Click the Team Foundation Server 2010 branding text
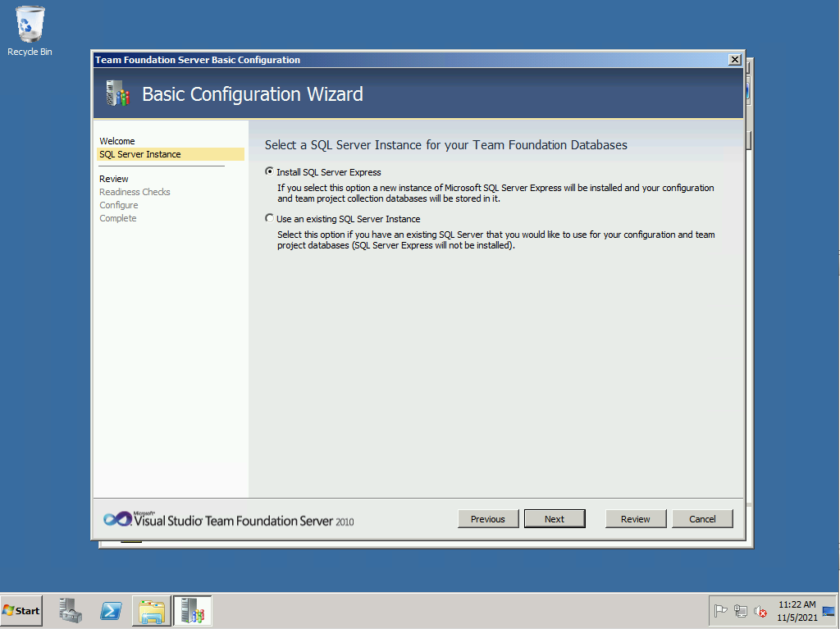840x629 pixels. click(x=244, y=520)
